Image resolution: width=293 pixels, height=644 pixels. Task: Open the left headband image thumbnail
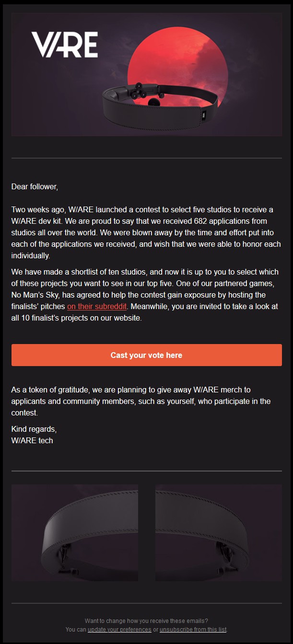click(75, 532)
